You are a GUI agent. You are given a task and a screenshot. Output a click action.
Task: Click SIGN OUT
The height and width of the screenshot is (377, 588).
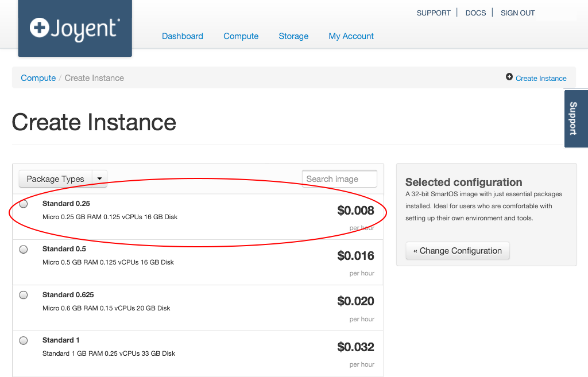pyautogui.click(x=517, y=13)
